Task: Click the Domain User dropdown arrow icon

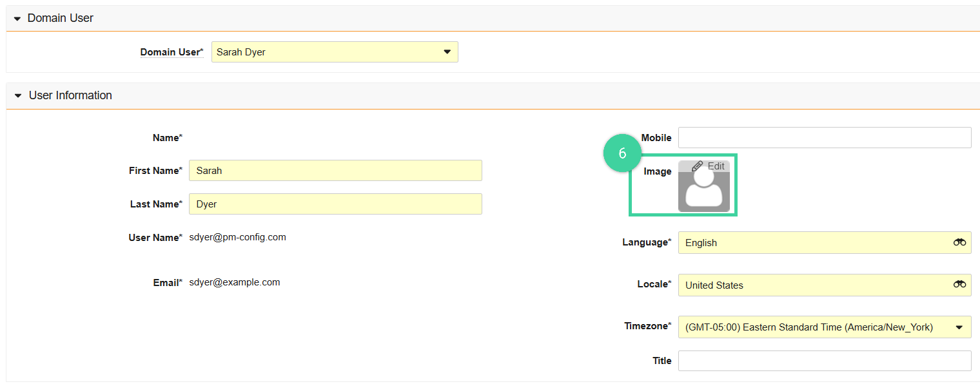Action: pyautogui.click(x=447, y=52)
